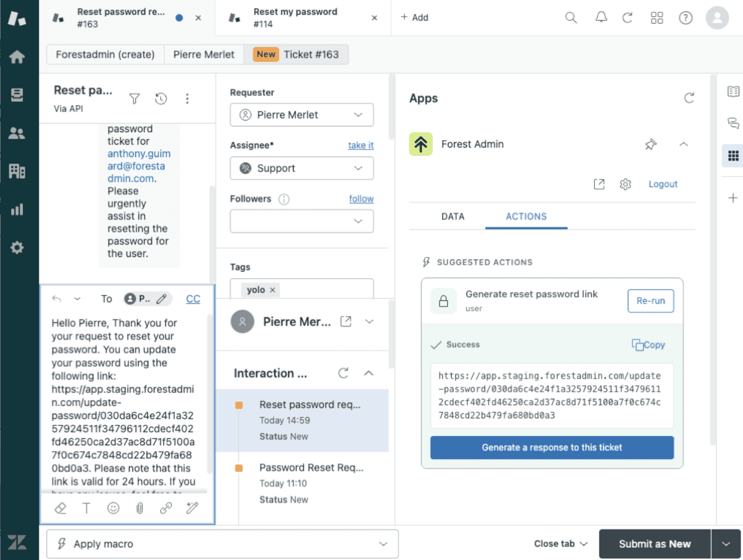Click the plus icon in right rail

click(x=733, y=198)
